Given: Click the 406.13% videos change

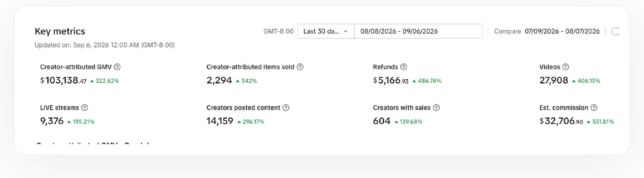Looking at the screenshot, I should point(586,81).
